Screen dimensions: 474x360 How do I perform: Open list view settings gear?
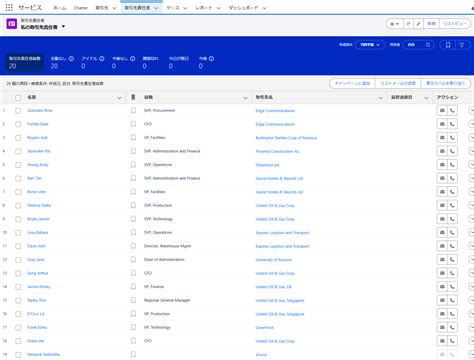(395, 24)
